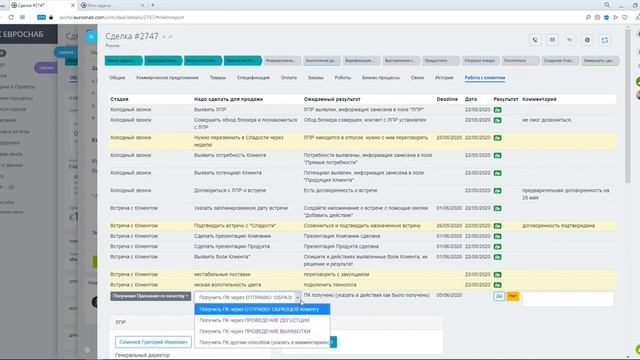Click the browser address bar URL
The width and height of the screenshot is (640, 360).
[122, 18]
